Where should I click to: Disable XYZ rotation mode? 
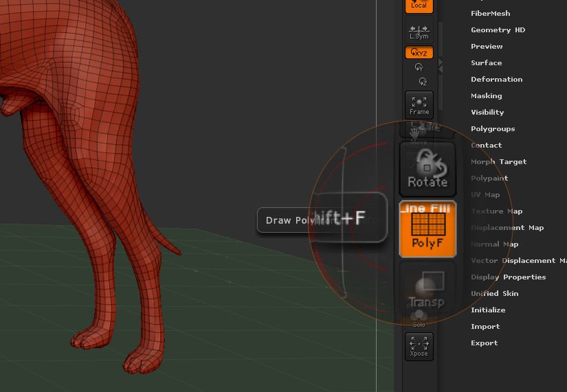pyautogui.click(x=419, y=52)
